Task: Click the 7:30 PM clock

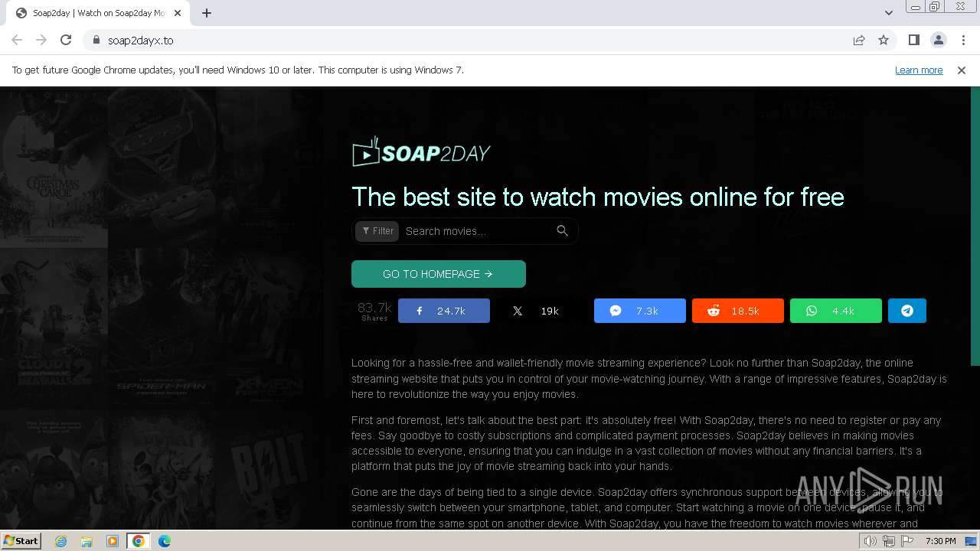Action: pos(941,541)
